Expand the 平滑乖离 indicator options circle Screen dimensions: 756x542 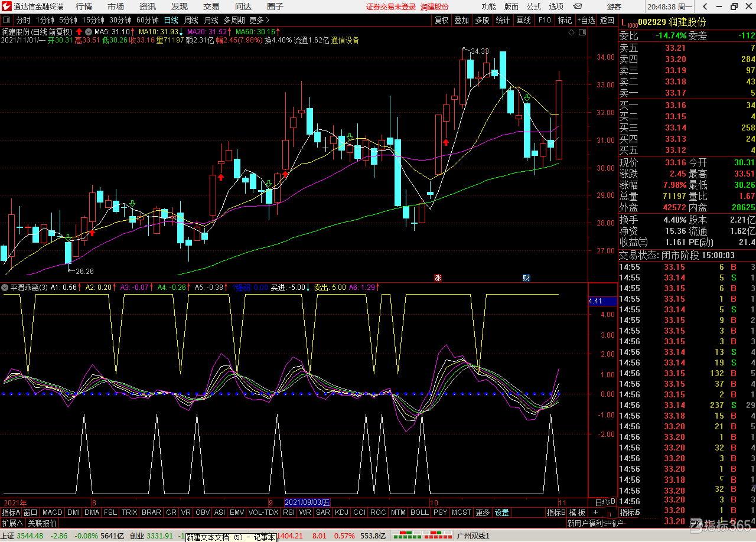5,288
